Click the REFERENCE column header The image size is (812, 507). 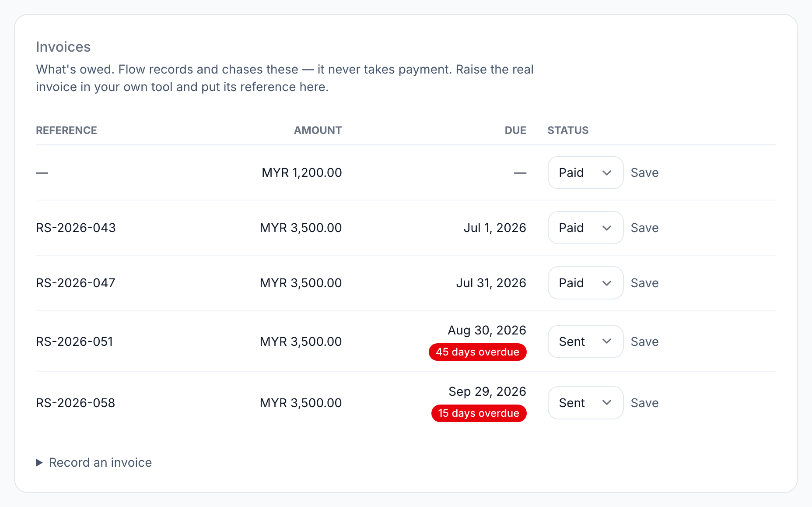[66, 130]
